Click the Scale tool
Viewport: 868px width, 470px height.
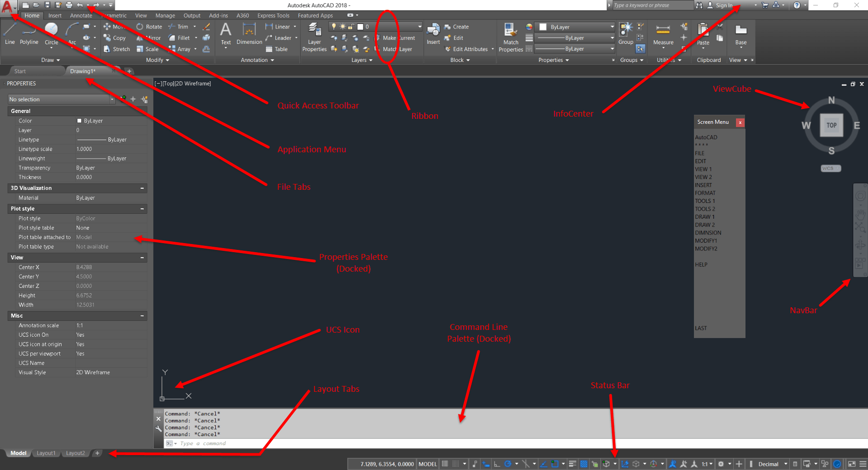pyautogui.click(x=148, y=49)
